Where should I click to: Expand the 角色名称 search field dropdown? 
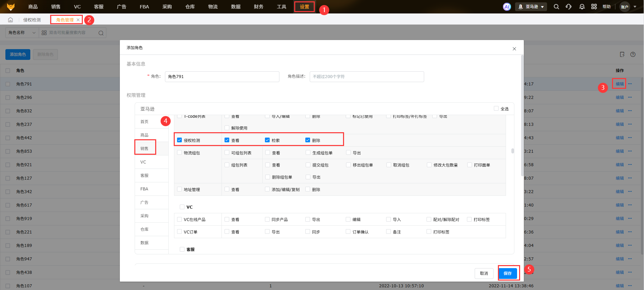22,33
